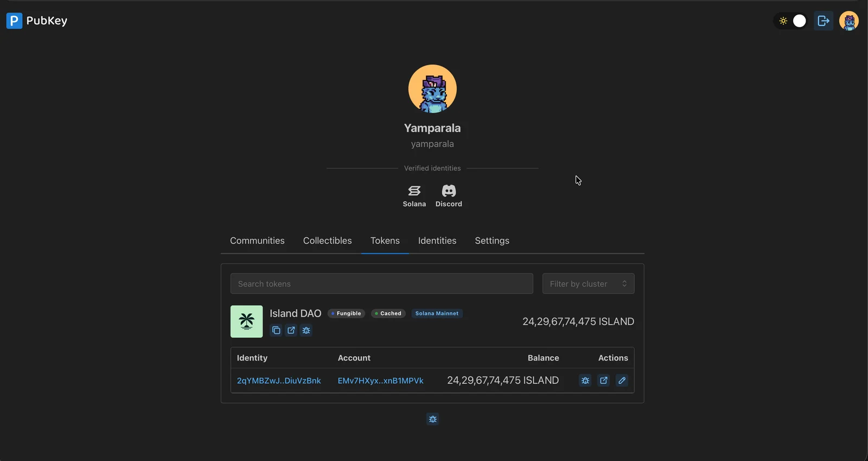
Task: Click the Yamparala display name
Action: coord(432,128)
